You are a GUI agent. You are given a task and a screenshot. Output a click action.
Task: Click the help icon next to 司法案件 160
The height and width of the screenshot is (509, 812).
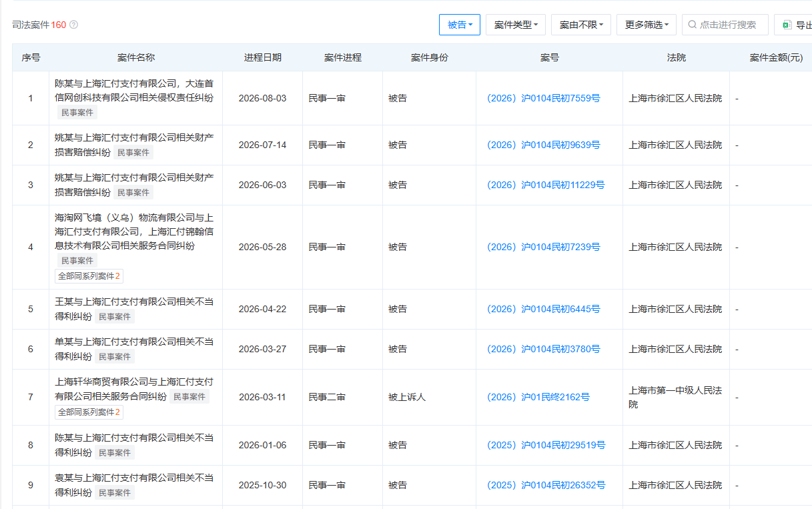click(x=73, y=25)
